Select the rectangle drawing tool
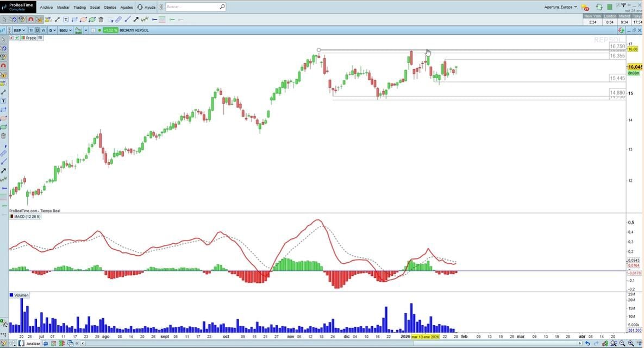The height and width of the screenshot is (348, 644). [x=74, y=20]
